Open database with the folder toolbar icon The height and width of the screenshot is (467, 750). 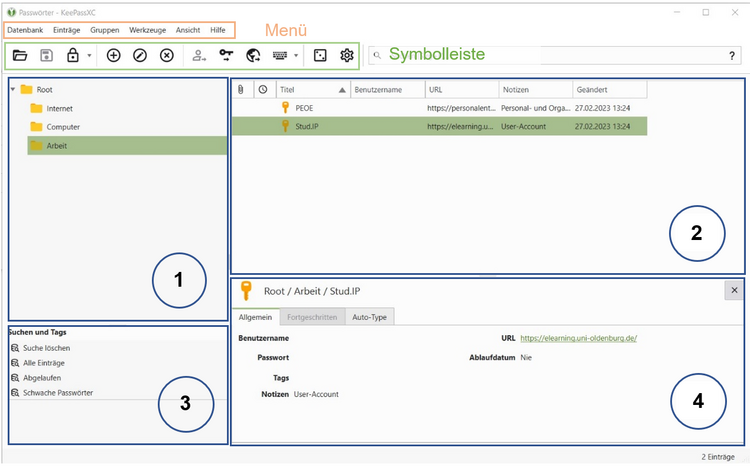point(20,56)
